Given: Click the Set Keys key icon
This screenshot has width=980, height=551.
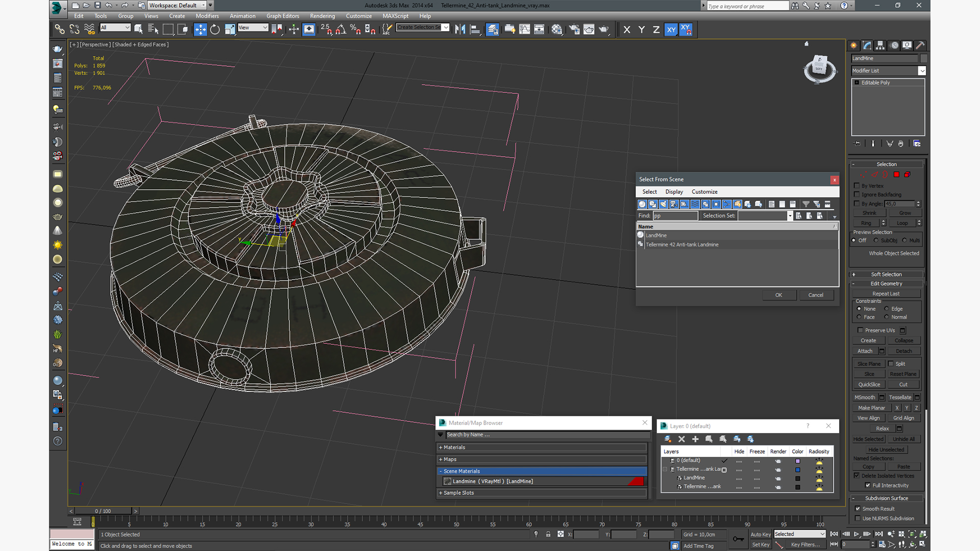Looking at the screenshot, I should 738,539.
